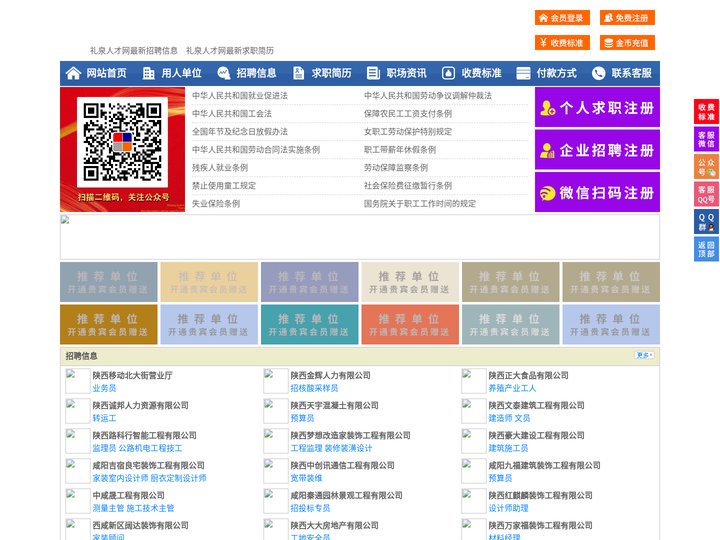The height and width of the screenshot is (540, 720).
Task: Open 礼泉人才网最新招聘信息 link
Action: click(134, 51)
